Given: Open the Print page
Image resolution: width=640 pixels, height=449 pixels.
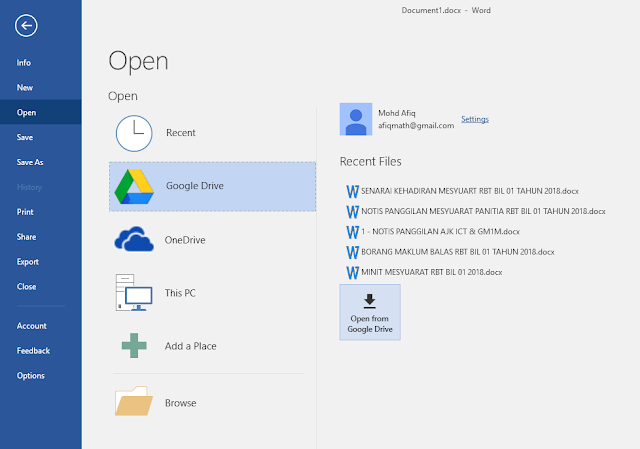Looking at the screenshot, I should pos(25,212).
